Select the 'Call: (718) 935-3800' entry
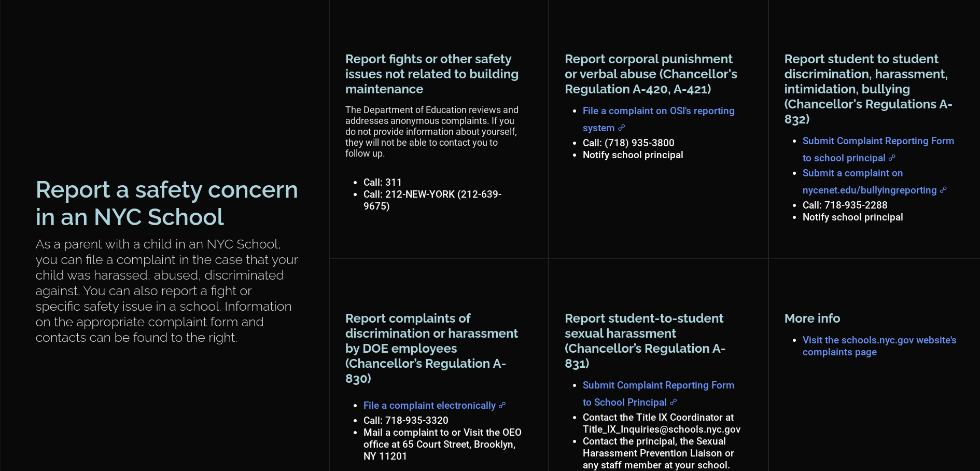Viewport: 980px width, 471px height. tap(628, 143)
